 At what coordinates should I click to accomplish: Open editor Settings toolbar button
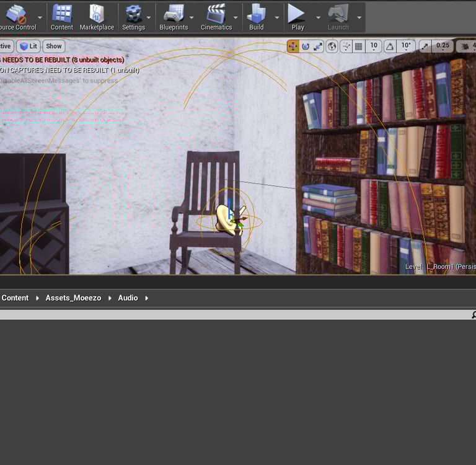coord(134,17)
